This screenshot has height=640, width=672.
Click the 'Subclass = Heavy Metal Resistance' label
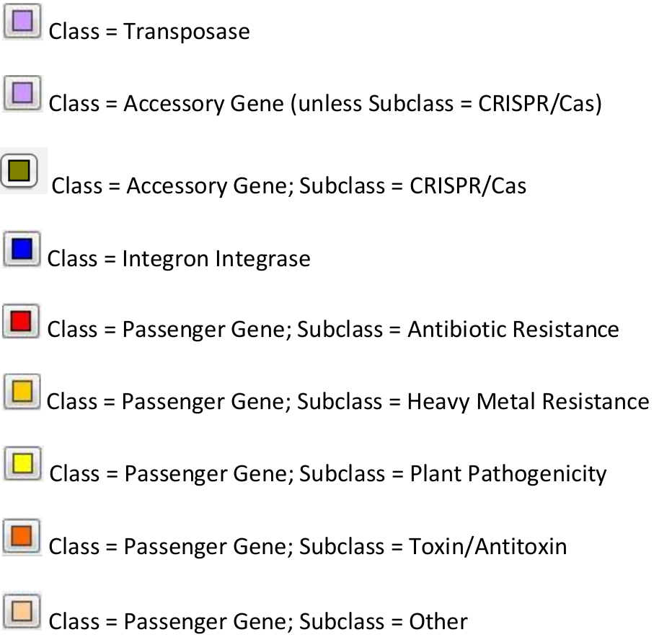tap(473, 401)
